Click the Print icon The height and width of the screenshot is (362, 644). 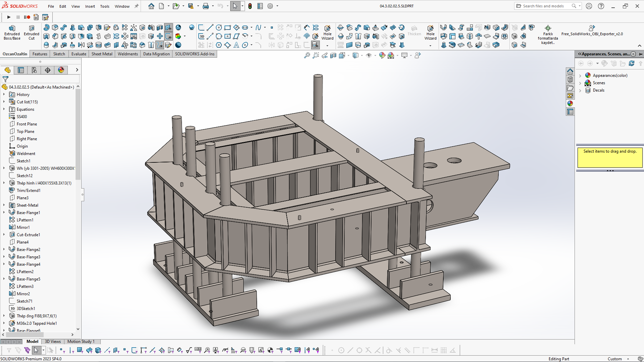tap(206, 6)
